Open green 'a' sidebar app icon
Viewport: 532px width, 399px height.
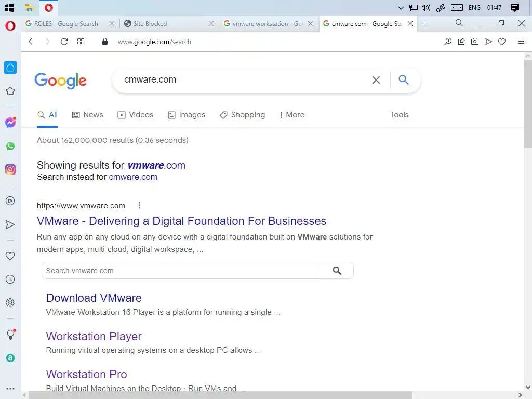coord(10,358)
